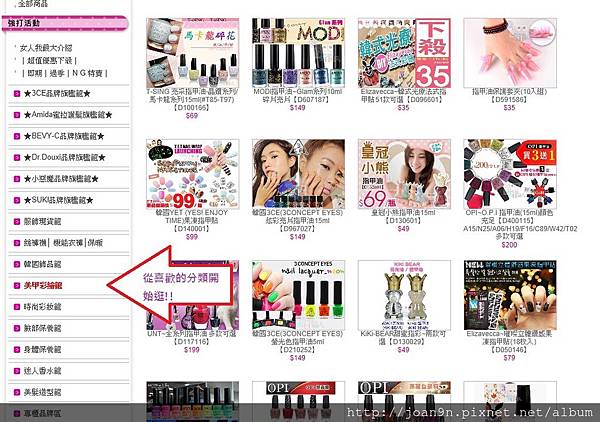600x422 pixels.
Task: Click the arrow icon beside ★BEVY-C品牌旗艦館★
Action: [16, 136]
